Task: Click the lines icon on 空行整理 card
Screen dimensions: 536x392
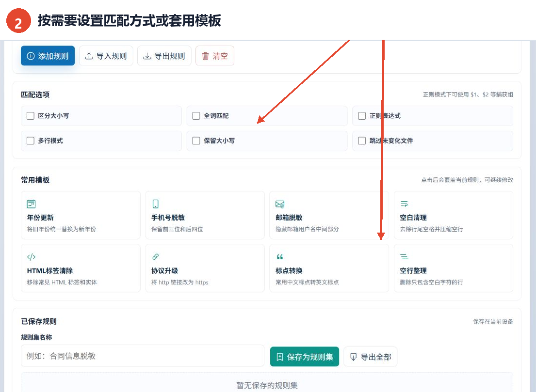Action: [x=404, y=257]
